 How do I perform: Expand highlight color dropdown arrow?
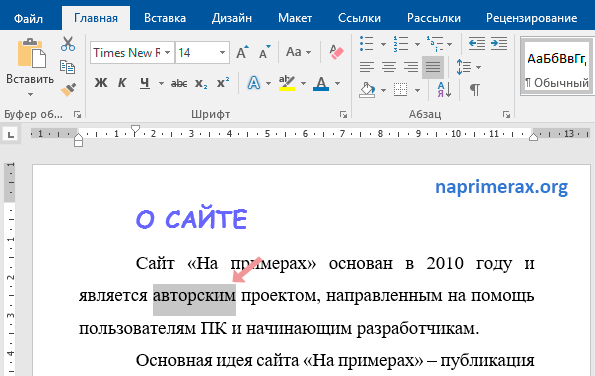[x=303, y=83]
